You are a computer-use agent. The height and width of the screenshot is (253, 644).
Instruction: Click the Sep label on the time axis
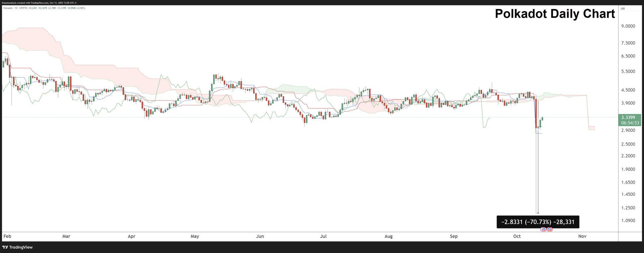[x=453, y=236]
